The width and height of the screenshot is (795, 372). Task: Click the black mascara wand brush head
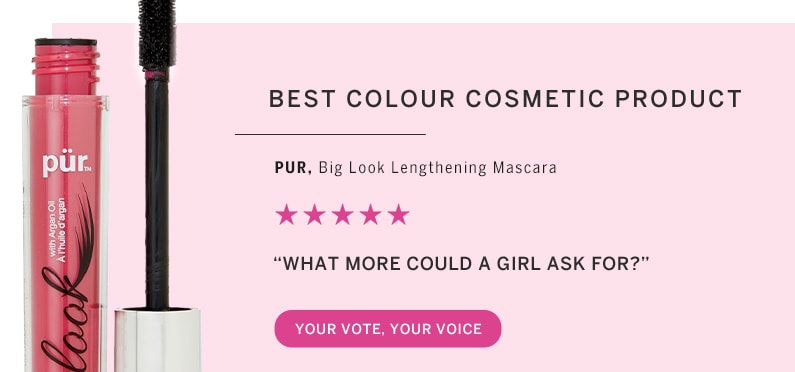[157, 35]
